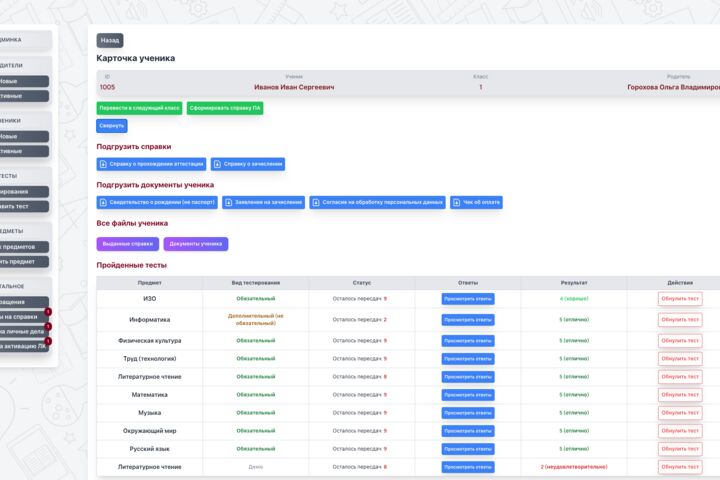
Task: Click student ID 1005
Action: coord(107,87)
